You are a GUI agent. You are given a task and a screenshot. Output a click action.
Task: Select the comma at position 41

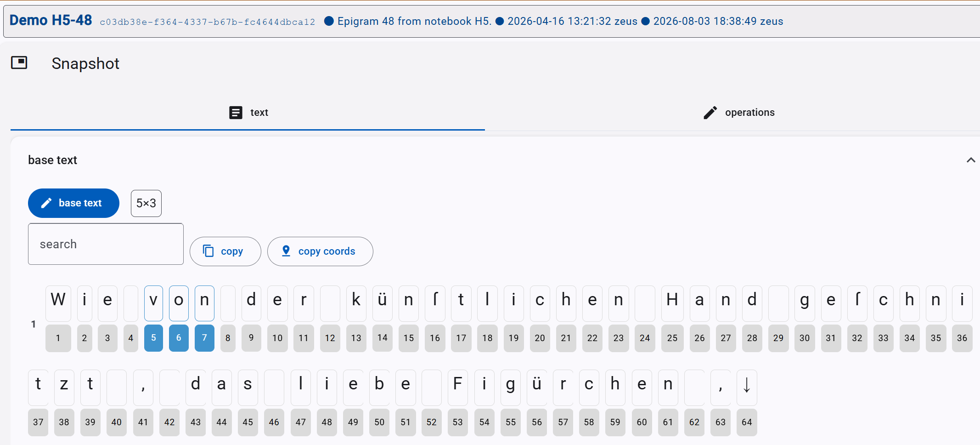pyautogui.click(x=143, y=388)
